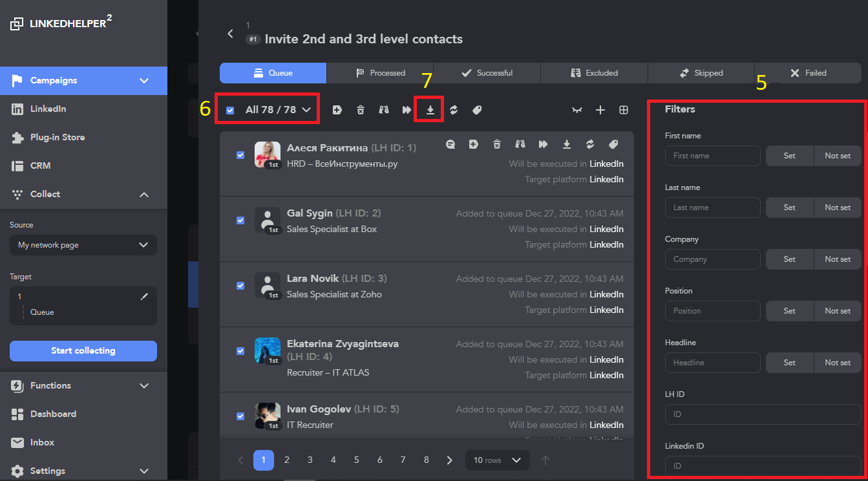Click bulk download icon in main toolbar
868x481 pixels.
[430, 110]
